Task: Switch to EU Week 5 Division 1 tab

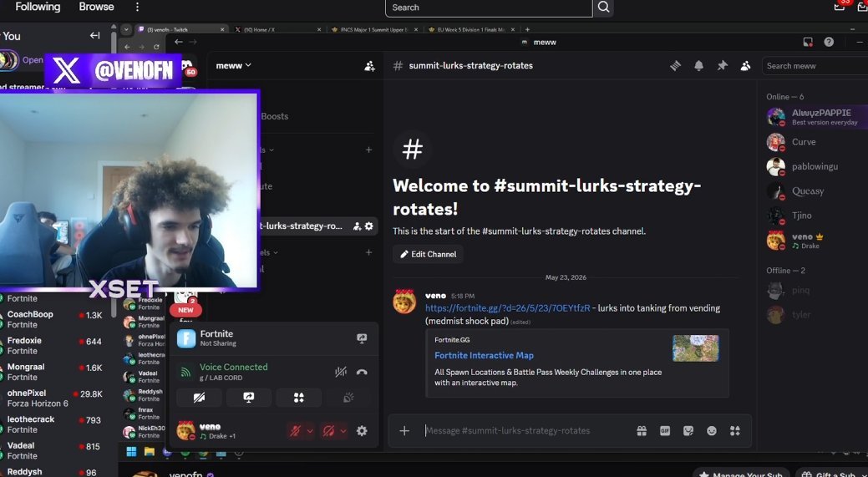Action: click(471, 29)
